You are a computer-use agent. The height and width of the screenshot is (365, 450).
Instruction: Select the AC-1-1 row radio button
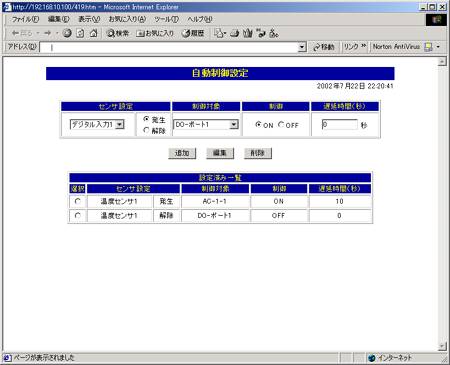(78, 201)
